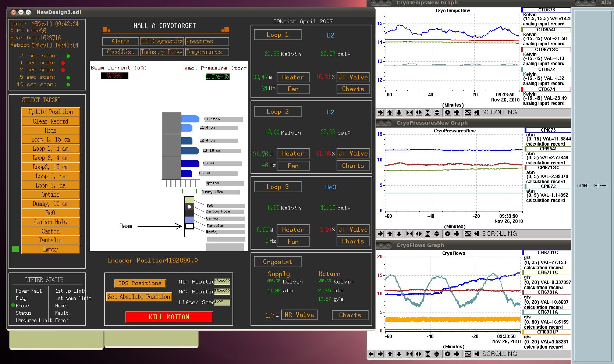Open the Pressures menu
The width and height of the screenshot is (614, 364).
click(207, 41)
